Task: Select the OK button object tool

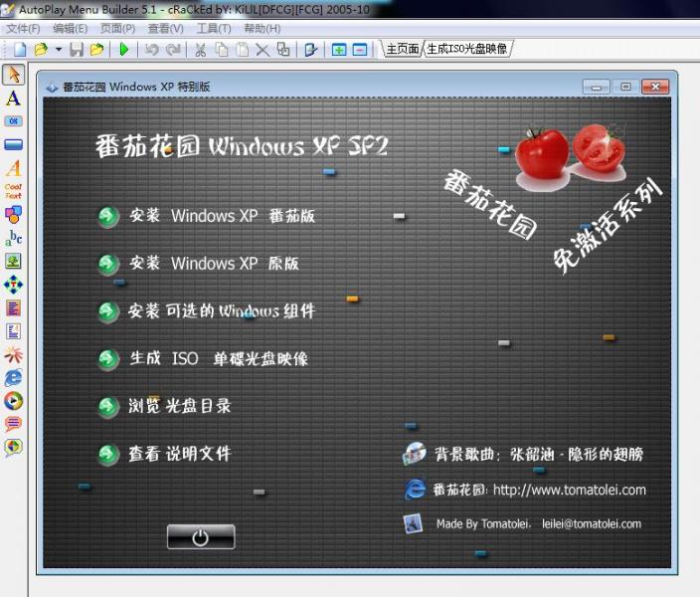Action: point(13,121)
